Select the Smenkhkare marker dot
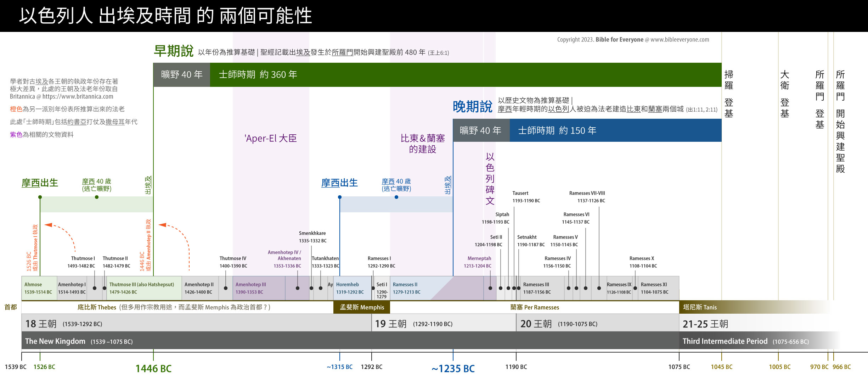Image resolution: width=868 pixels, height=375 pixels. [x=311, y=288]
